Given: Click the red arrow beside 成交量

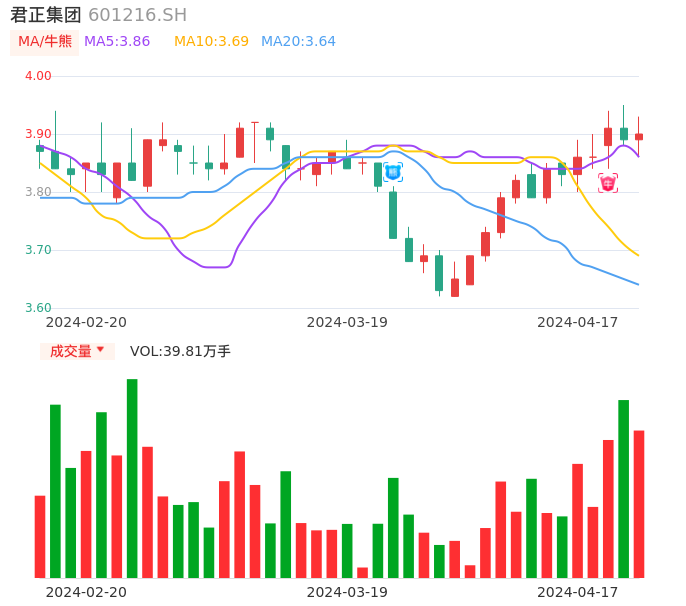Looking at the screenshot, I should pos(100,350).
